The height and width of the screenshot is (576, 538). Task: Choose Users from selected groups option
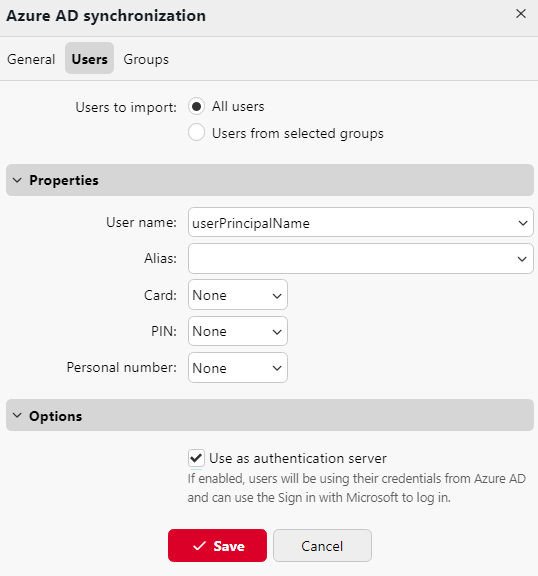pyautogui.click(x=196, y=132)
